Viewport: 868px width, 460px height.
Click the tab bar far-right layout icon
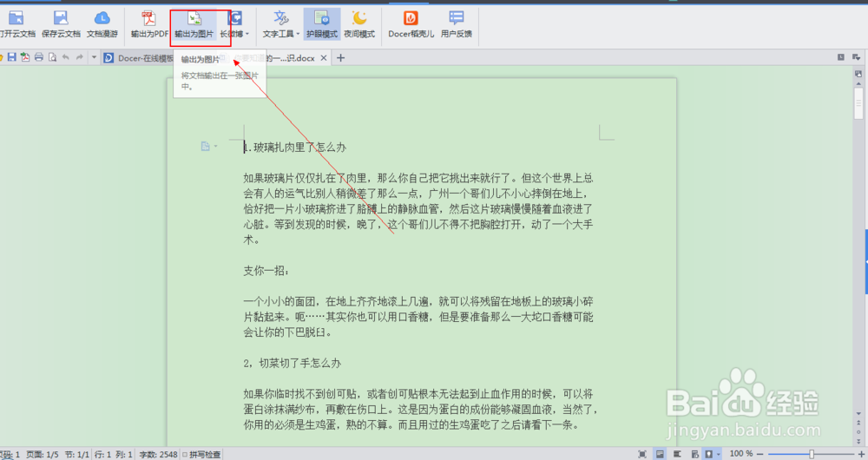click(x=857, y=57)
